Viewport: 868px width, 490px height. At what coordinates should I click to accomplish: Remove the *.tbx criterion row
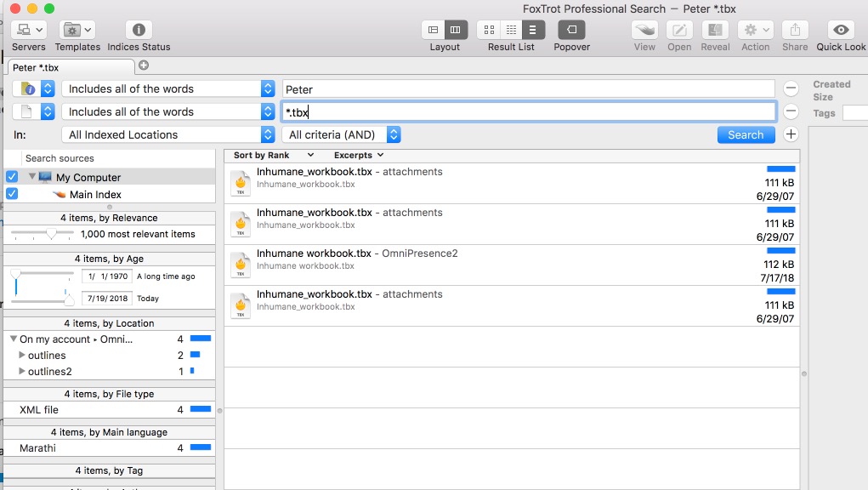(x=791, y=111)
